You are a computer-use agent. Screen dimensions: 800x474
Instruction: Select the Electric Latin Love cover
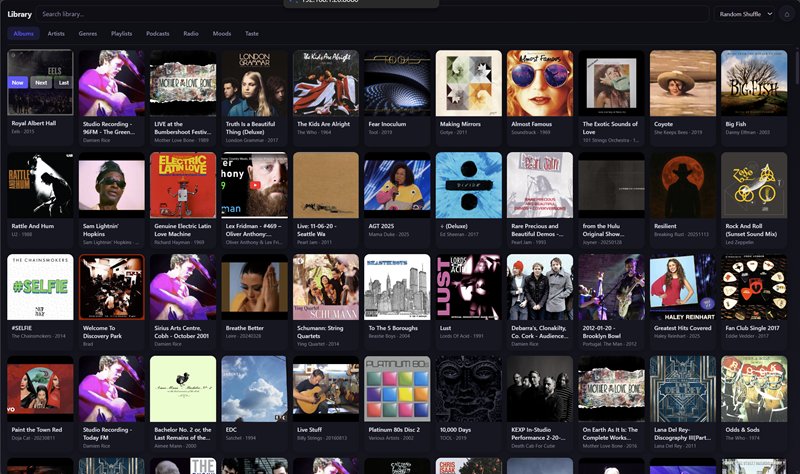[183, 185]
